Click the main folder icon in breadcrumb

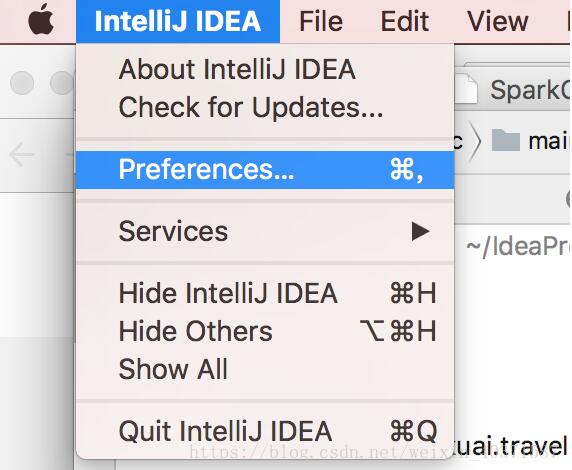click(x=506, y=140)
